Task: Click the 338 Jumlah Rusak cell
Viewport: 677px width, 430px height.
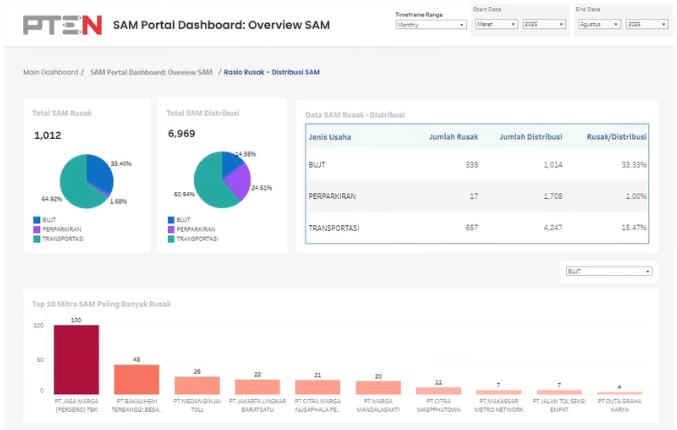Action: (x=471, y=165)
